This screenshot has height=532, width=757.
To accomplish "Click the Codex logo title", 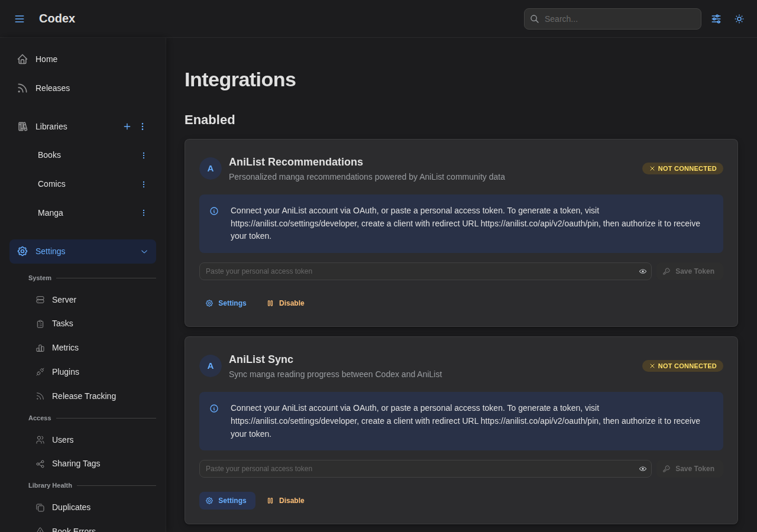I will click(x=57, y=18).
